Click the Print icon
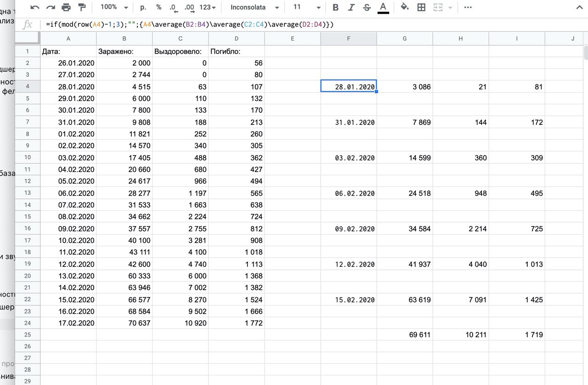The width and height of the screenshot is (588, 385). click(x=66, y=7)
